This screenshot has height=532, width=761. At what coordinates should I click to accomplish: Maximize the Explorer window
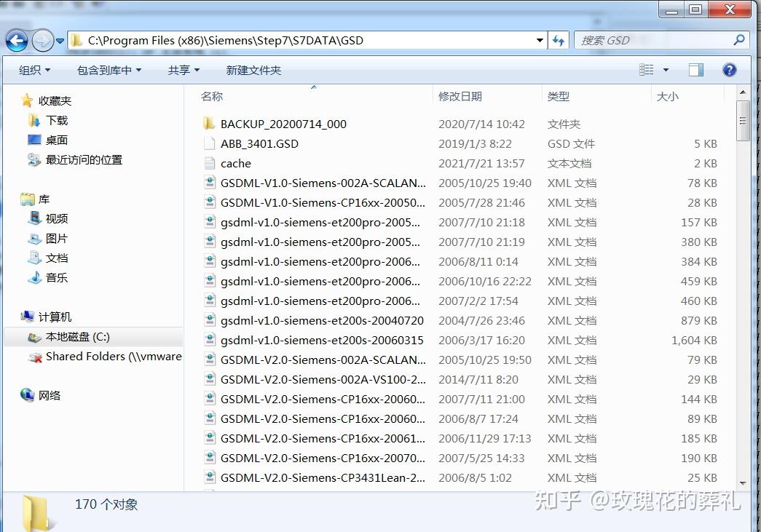pyautogui.click(x=695, y=9)
